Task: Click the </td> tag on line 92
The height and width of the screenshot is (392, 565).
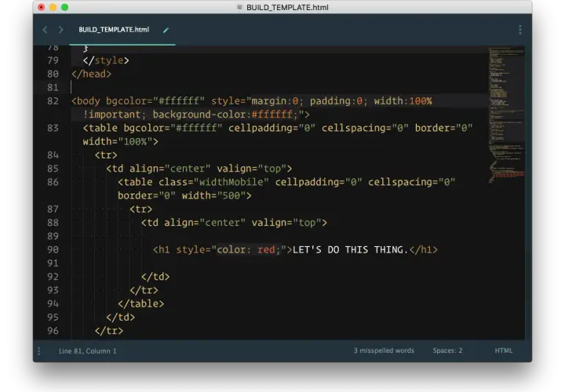Action: [155, 277]
